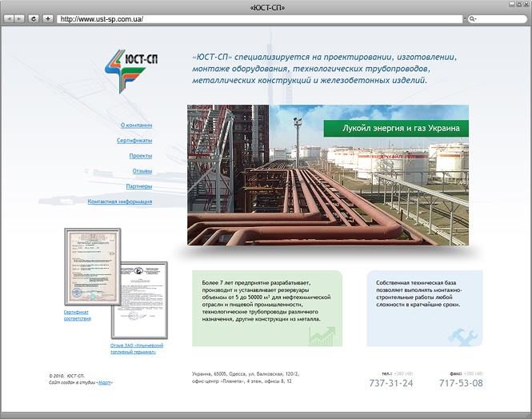Add a bookmark with the plus button
Viewport: 532px width, 419px height.
(x=48, y=19)
